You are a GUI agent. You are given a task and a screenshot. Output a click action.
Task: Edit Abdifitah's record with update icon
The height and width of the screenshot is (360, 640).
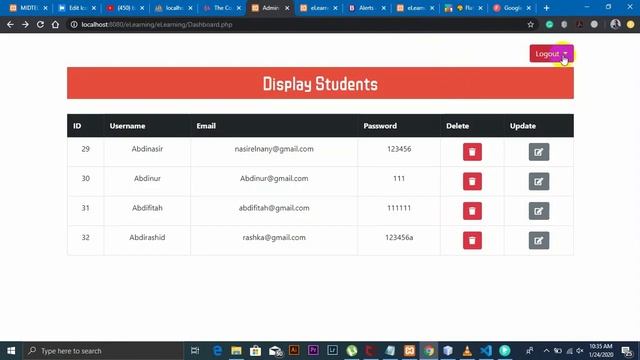pyautogui.click(x=539, y=211)
